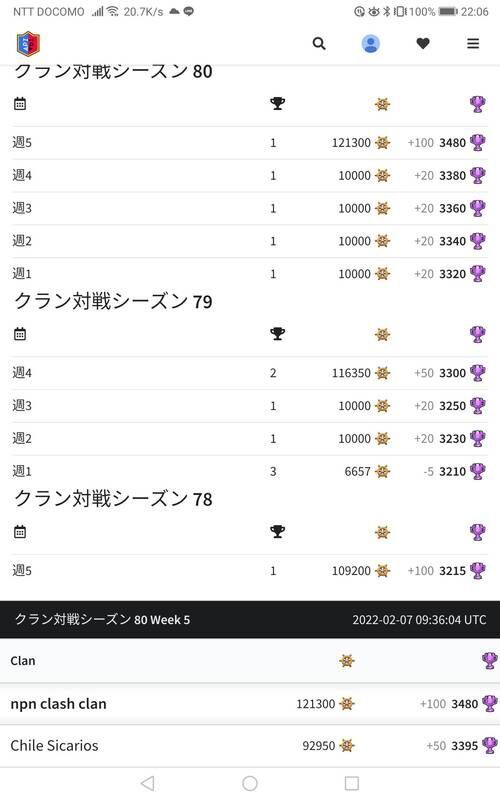Open favorites via the heart icon

(x=423, y=44)
